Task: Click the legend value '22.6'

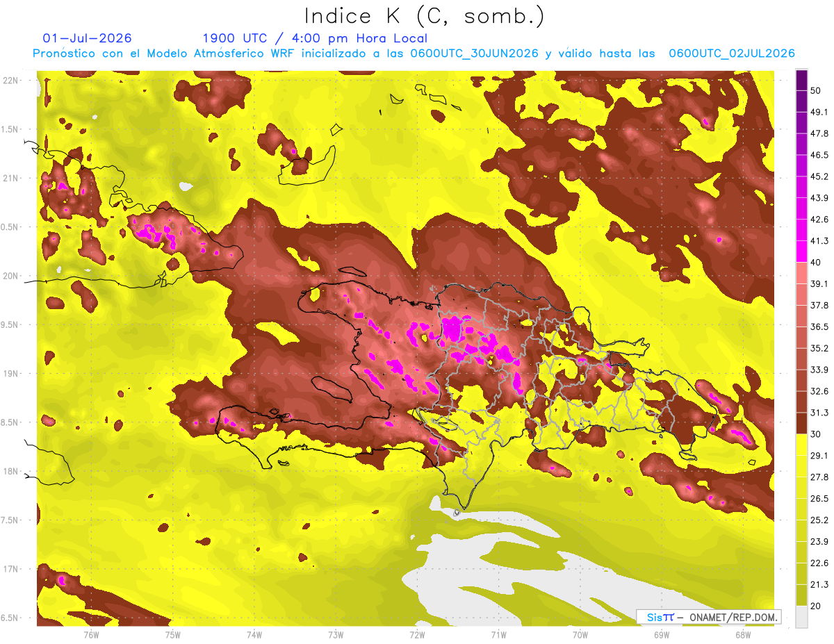Action: [x=819, y=563]
